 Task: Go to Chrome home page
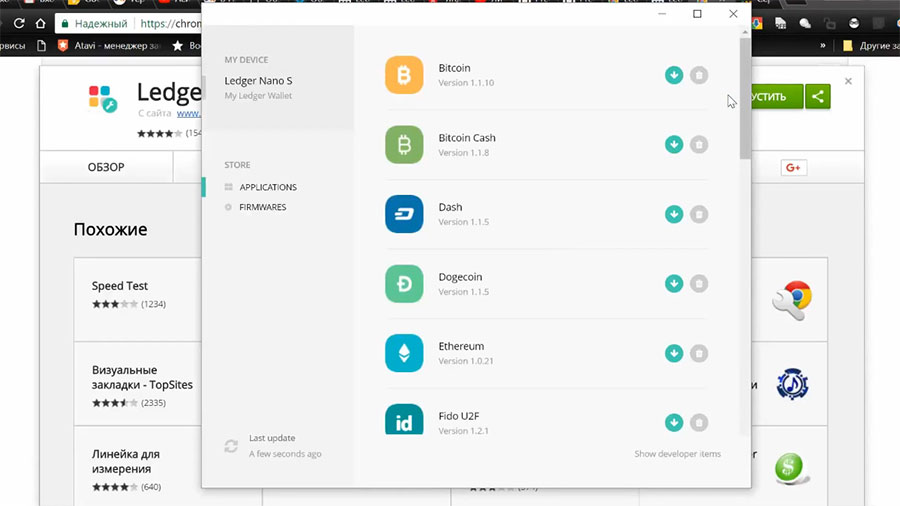click(40, 24)
